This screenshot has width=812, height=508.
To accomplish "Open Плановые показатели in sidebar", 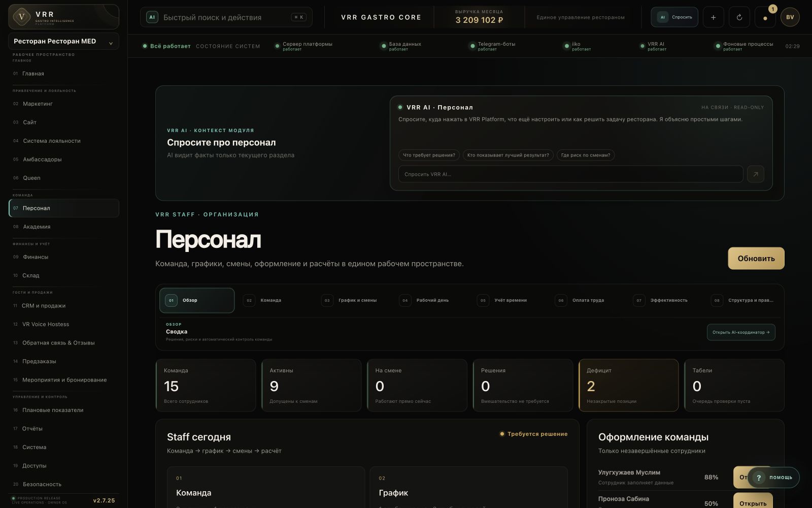I will pyautogui.click(x=64, y=410).
